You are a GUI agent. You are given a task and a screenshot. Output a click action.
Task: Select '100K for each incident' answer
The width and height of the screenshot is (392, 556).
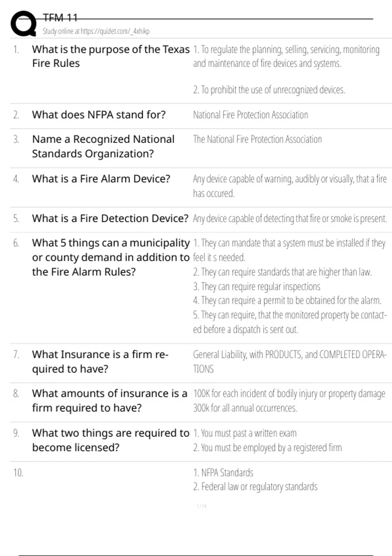click(x=289, y=394)
